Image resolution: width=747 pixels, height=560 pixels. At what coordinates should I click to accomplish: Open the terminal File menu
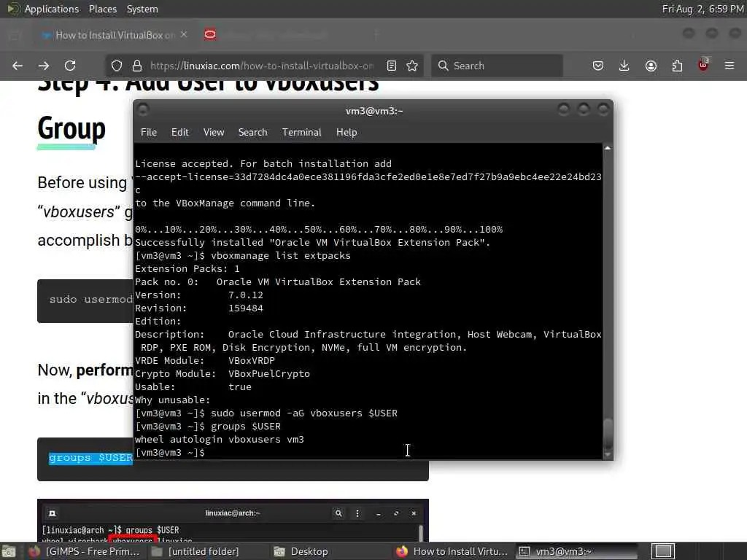click(x=149, y=133)
